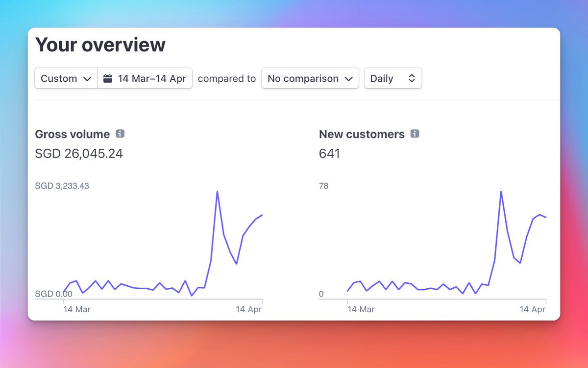Screen dimensions: 588x368
Task: Expand the No comparison selector
Action: 310,78
